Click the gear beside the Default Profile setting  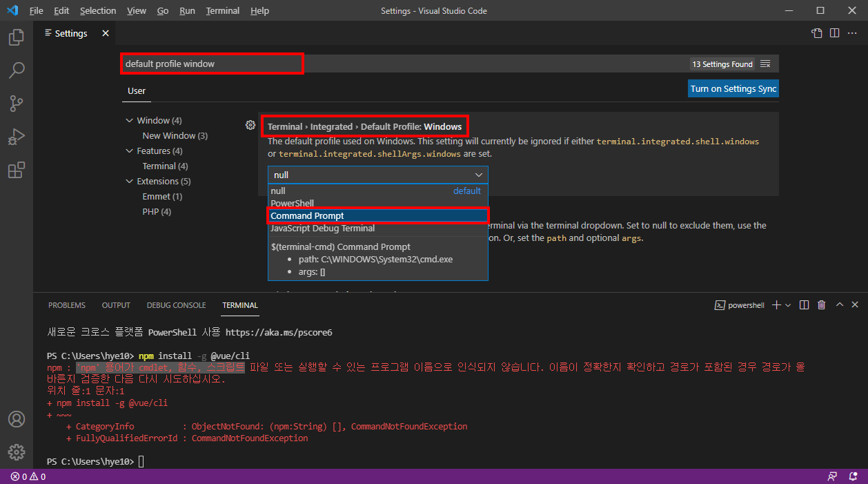(250, 125)
